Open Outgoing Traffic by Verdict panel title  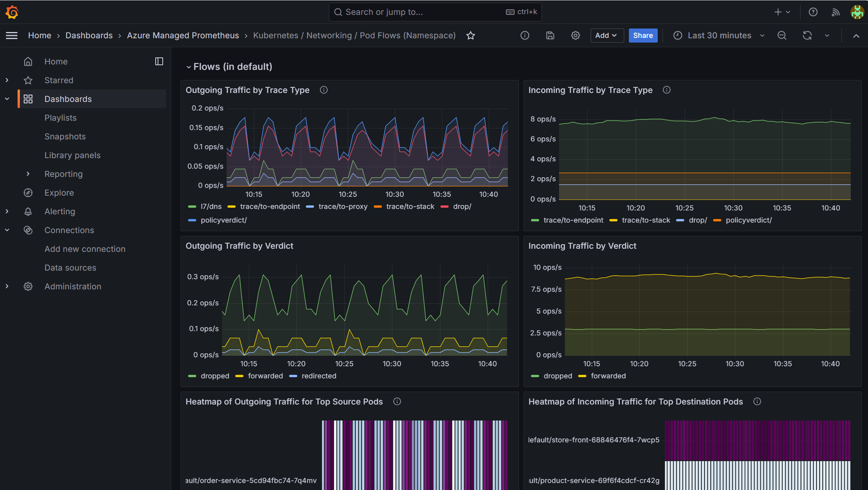[240, 246]
